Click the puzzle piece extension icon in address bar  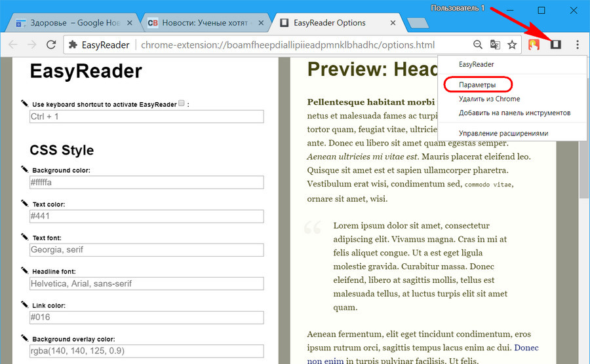tap(73, 45)
